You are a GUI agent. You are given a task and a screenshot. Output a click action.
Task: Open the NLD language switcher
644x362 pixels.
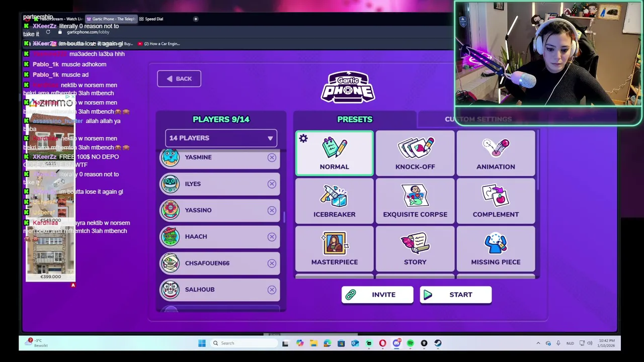coord(570,343)
